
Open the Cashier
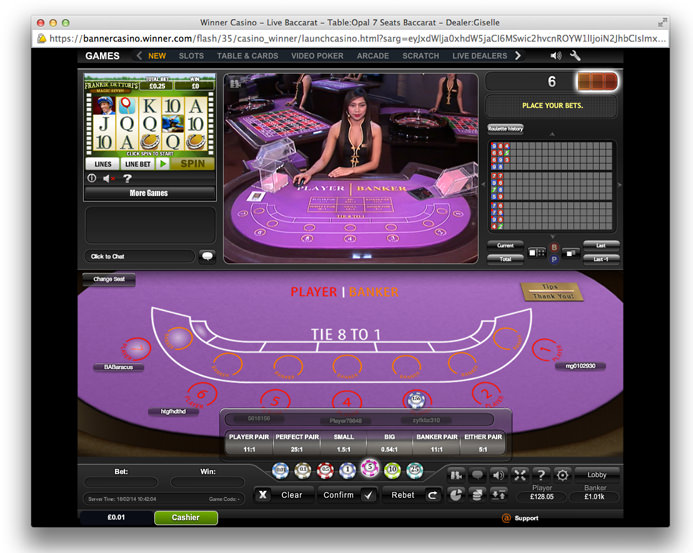tap(186, 518)
